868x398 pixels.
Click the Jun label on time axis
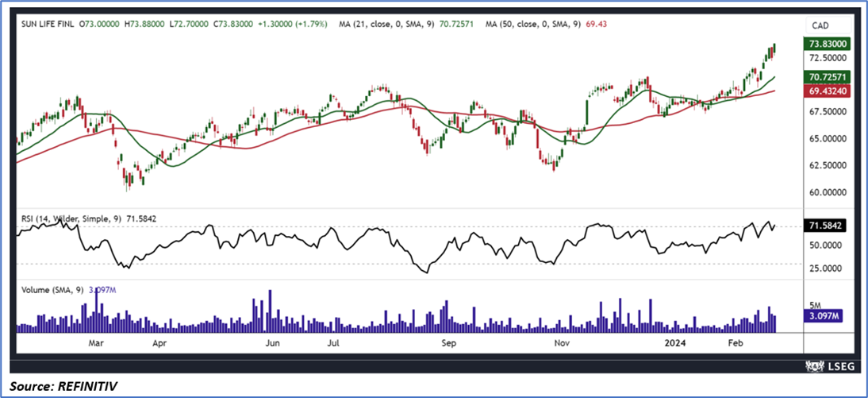[272, 343]
